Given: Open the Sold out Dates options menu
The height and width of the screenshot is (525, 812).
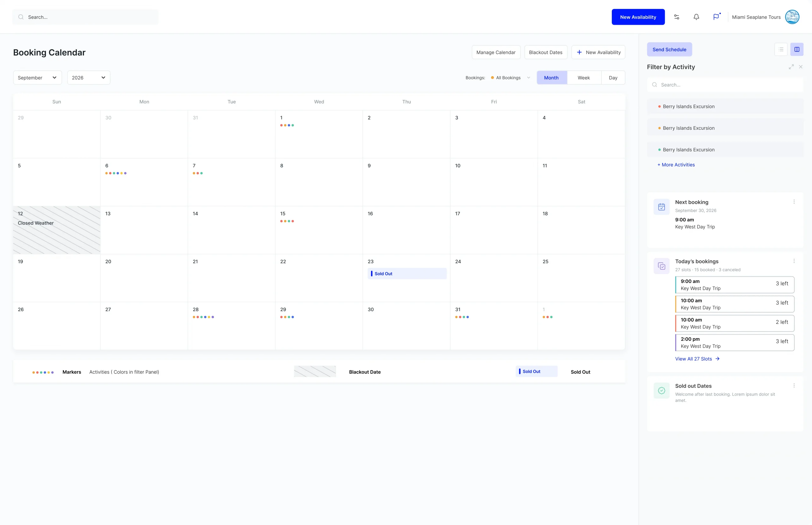Looking at the screenshot, I should (x=794, y=385).
